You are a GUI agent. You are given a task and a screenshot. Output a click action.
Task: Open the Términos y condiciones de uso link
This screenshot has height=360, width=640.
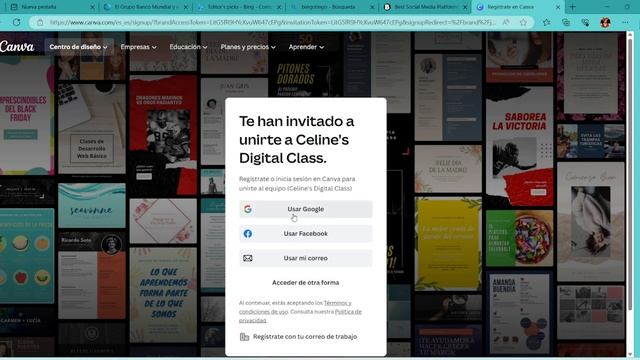point(296,307)
